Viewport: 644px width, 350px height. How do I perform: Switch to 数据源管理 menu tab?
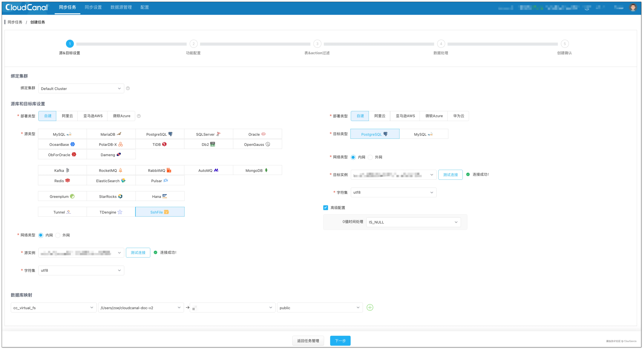[x=121, y=7]
